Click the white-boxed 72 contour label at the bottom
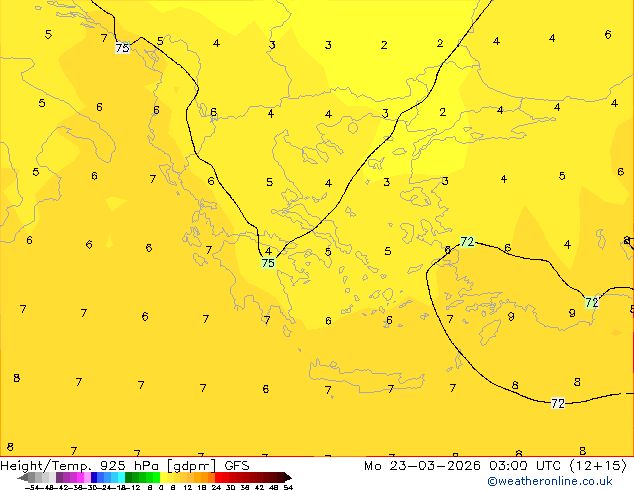The width and height of the screenshot is (634, 490). pos(558,403)
